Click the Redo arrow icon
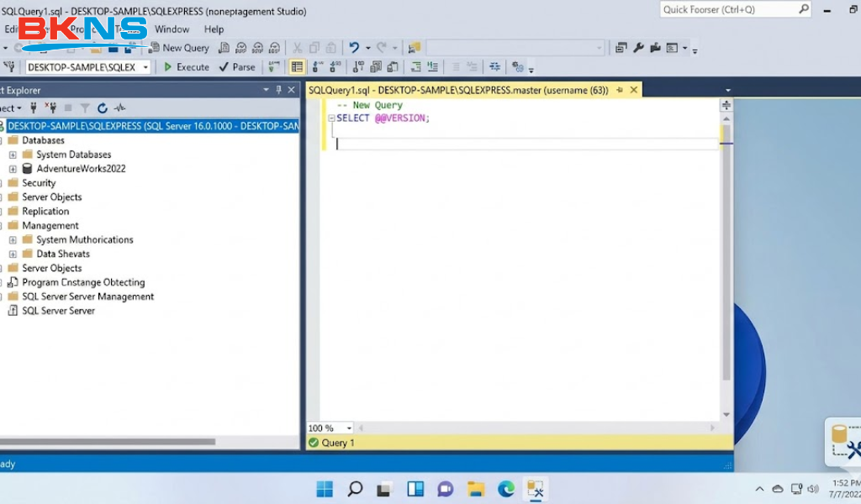 coord(382,48)
